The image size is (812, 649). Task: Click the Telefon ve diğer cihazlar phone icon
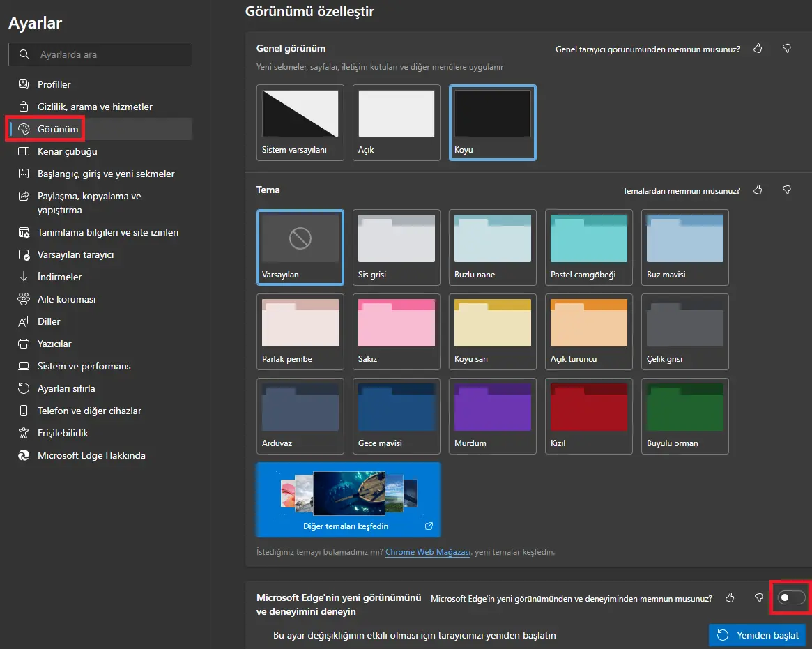tap(24, 410)
